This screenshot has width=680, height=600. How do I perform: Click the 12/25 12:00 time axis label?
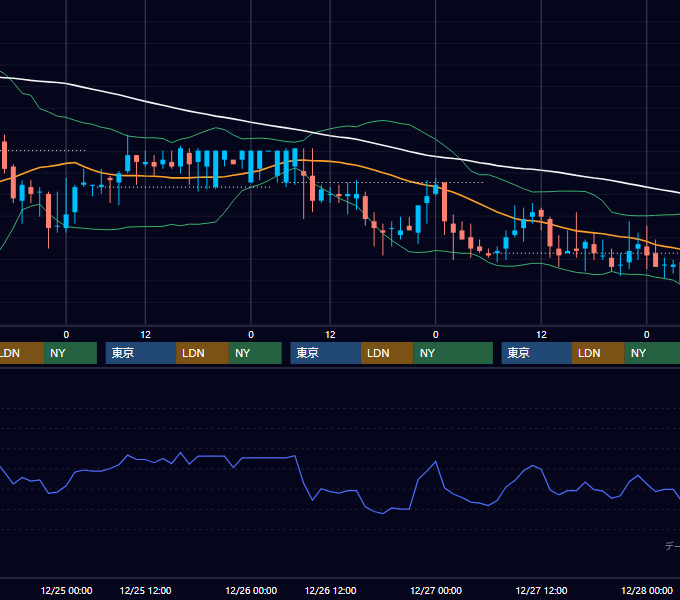tap(145, 590)
